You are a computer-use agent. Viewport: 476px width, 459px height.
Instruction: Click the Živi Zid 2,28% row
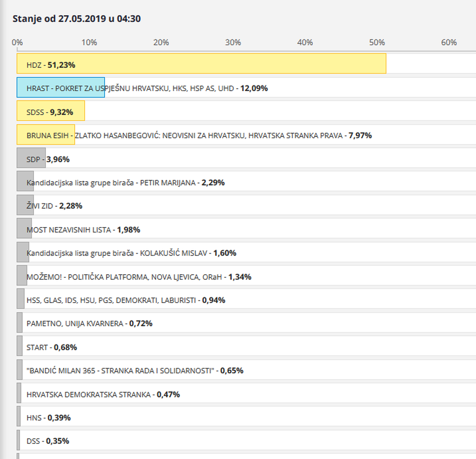tap(54, 206)
